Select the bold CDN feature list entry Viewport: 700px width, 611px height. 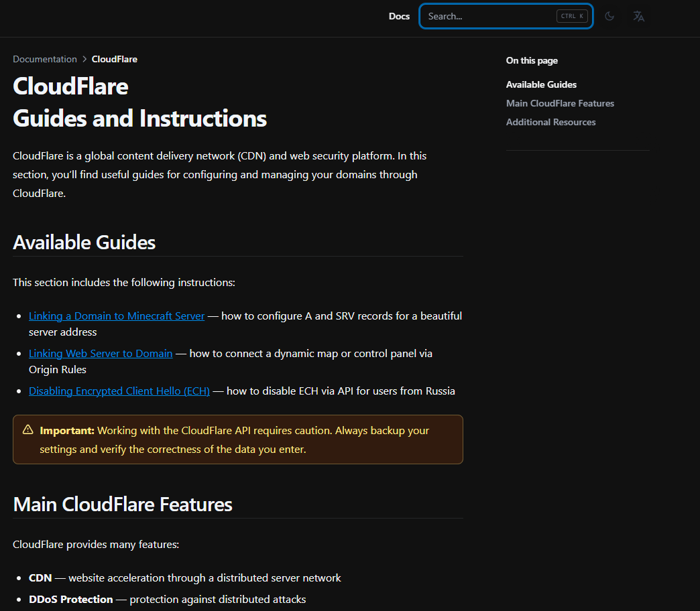(40, 578)
